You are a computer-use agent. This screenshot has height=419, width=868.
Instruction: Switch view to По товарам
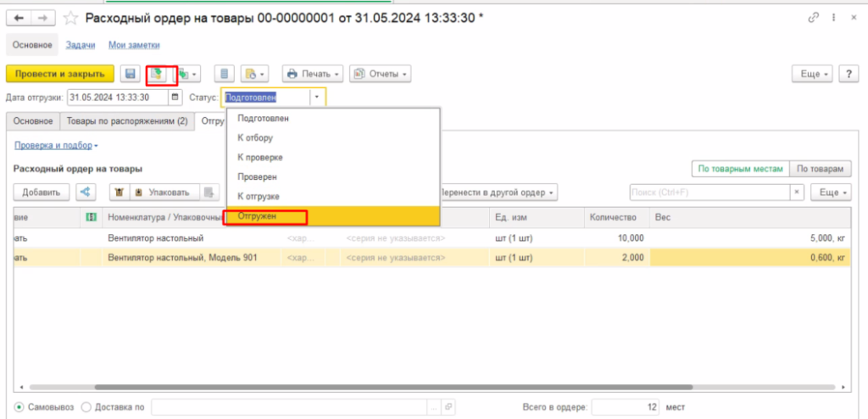[x=821, y=170]
